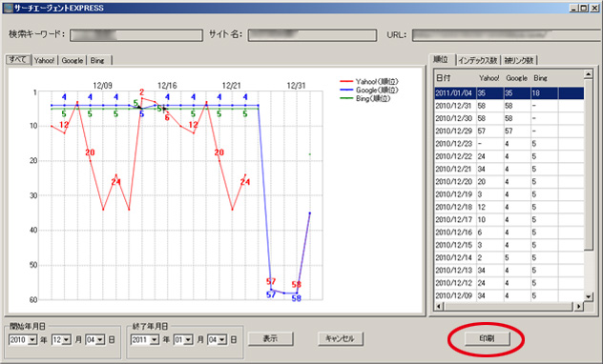Image resolution: width=603 pixels, height=364 pixels.
Task: Click the 12/09 date label on chart
Action: [103, 86]
